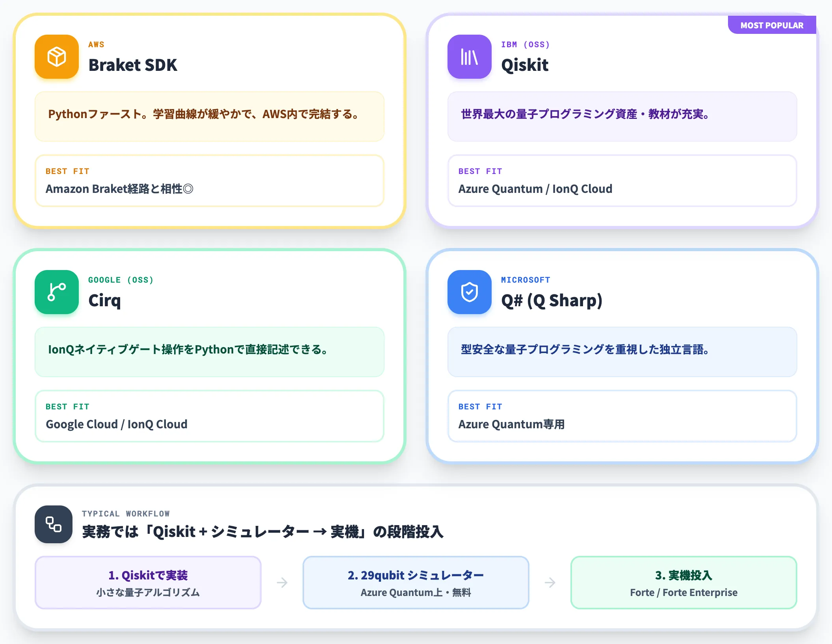The width and height of the screenshot is (832, 644).
Task: Click the BEST FIT label in Cirq card
Action: [x=68, y=407]
